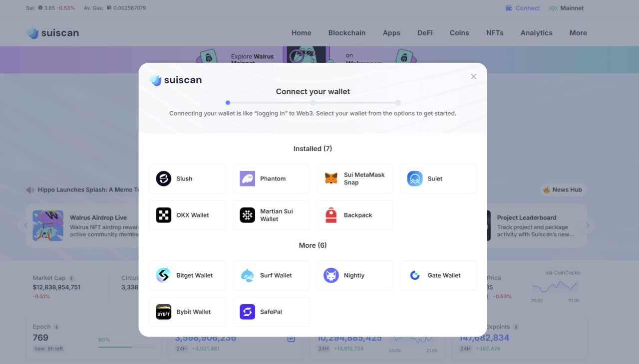Click the Connect link in top bar
This screenshot has height=364, width=639.
pos(523,8)
